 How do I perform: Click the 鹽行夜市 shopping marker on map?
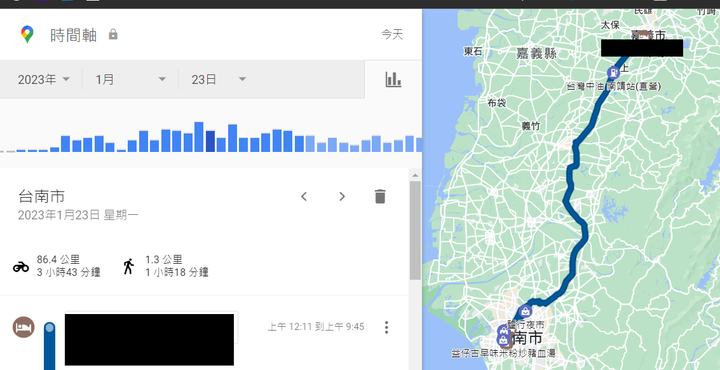point(526,312)
